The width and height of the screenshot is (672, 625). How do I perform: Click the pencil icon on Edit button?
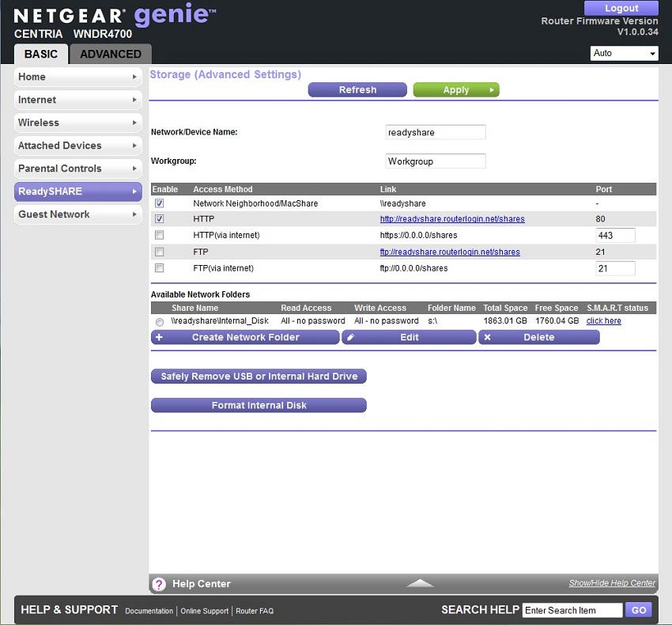click(x=350, y=337)
